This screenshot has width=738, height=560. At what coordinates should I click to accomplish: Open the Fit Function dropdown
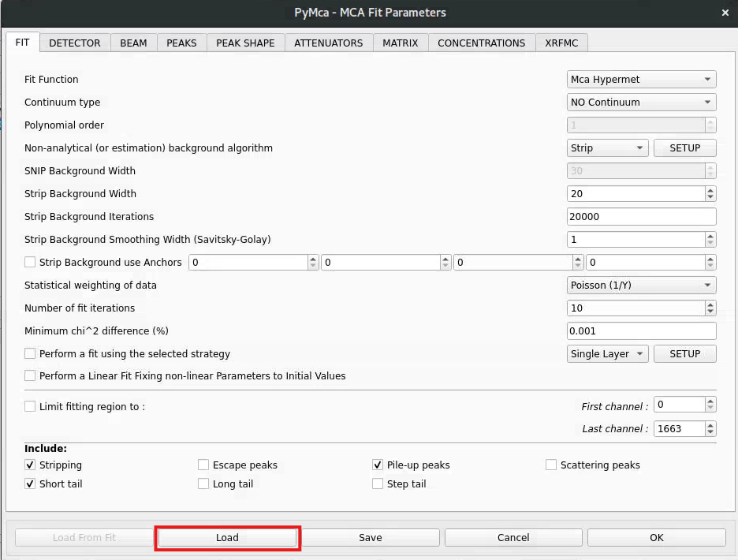[x=642, y=79]
